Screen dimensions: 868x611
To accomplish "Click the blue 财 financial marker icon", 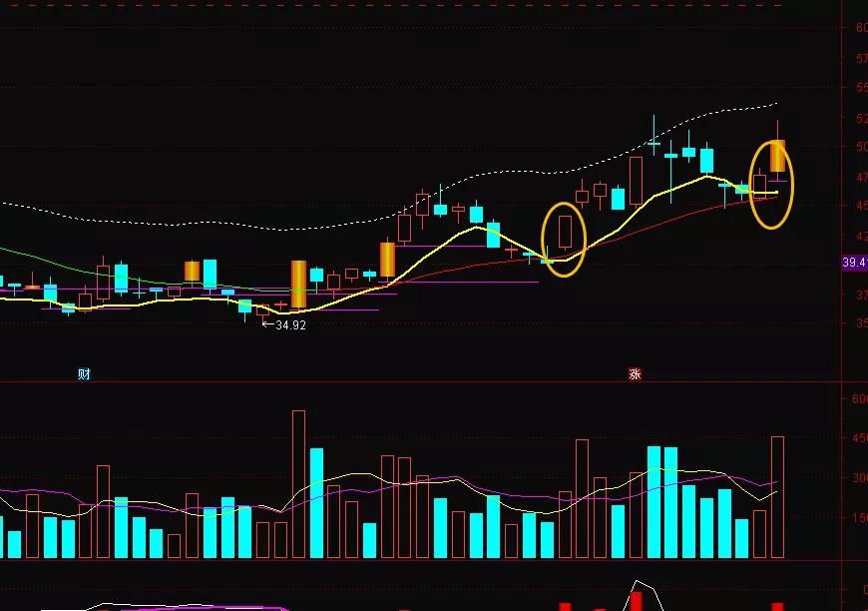I will (84, 374).
